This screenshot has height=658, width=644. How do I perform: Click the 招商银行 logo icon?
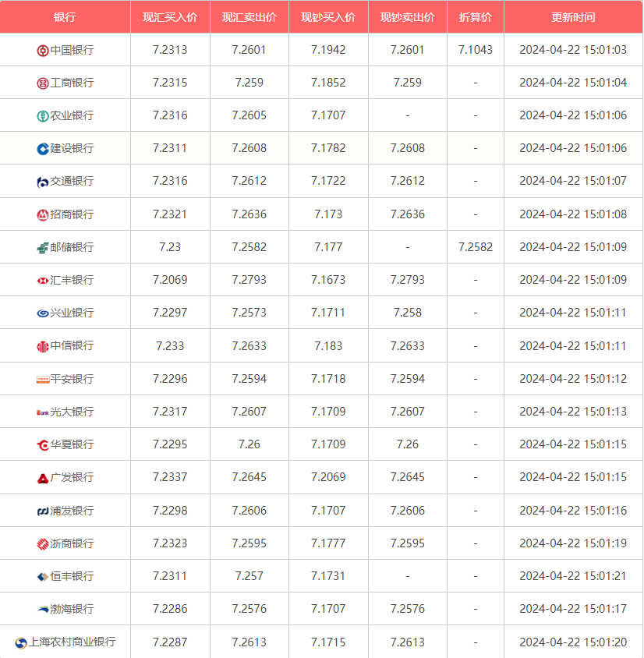pyautogui.click(x=43, y=214)
